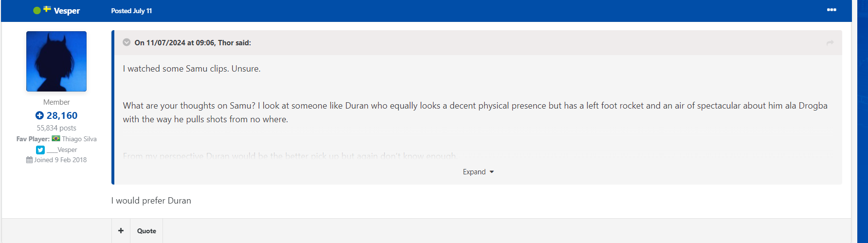
Task: Click the page's vertical scrollbar
Action: (x=863, y=121)
